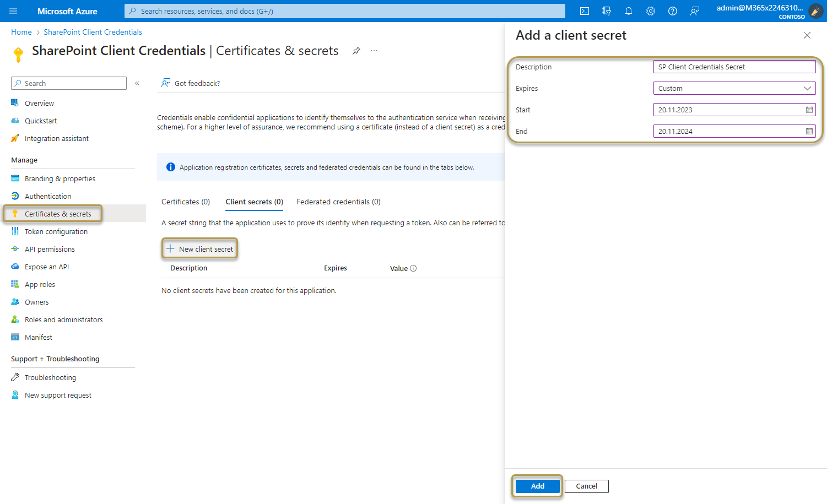
Task: Open the portal settings gear
Action: click(650, 10)
